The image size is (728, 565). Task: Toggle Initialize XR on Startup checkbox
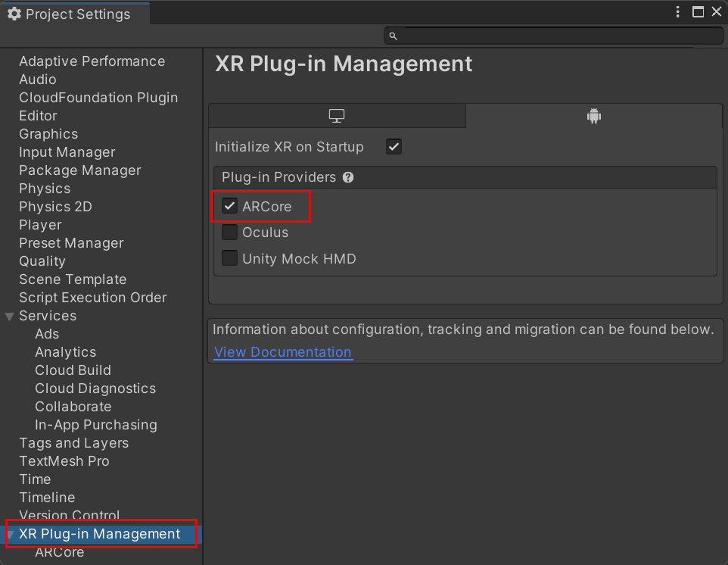tap(394, 147)
